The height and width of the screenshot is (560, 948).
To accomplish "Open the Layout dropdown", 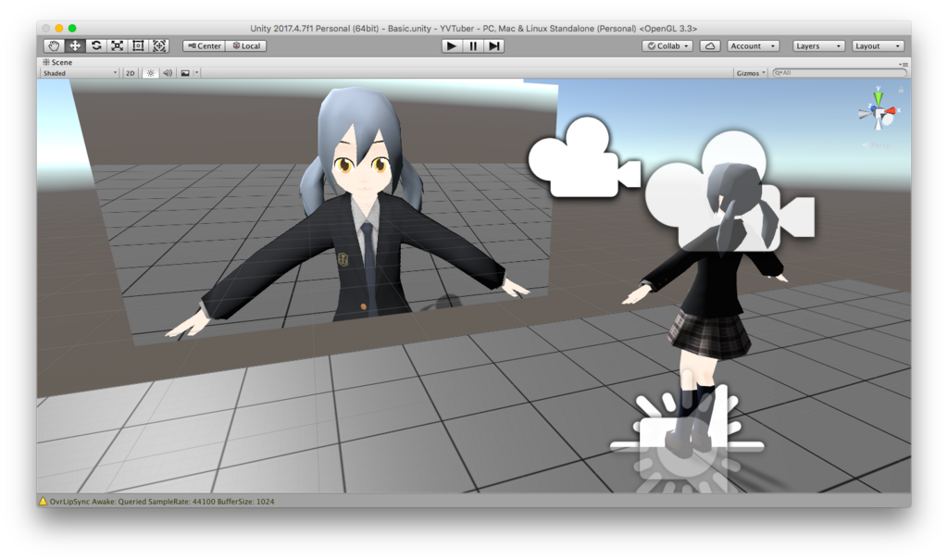I will (x=878, y=46).
